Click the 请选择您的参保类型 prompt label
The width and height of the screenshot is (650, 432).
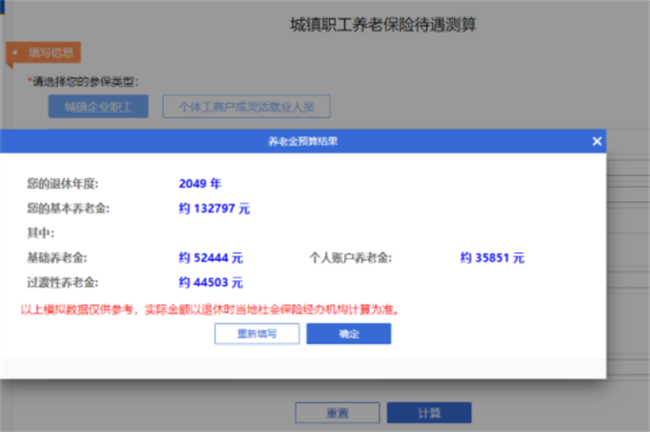84,81
